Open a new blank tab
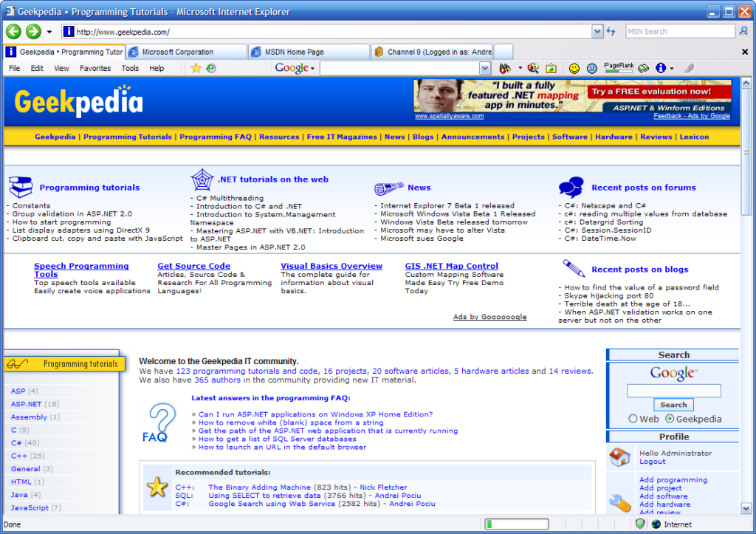Viewport: 756px width, 534px height. (504, 52)
